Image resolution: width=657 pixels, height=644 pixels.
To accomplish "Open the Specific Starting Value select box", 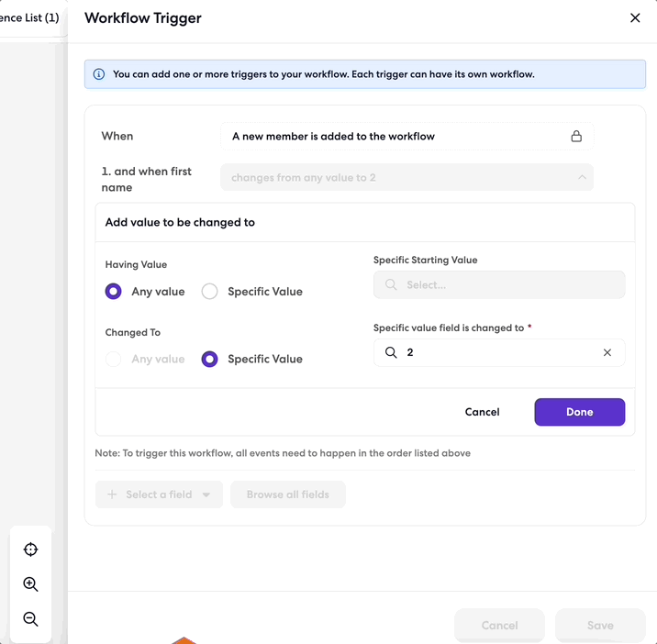I will pos(499,285).
